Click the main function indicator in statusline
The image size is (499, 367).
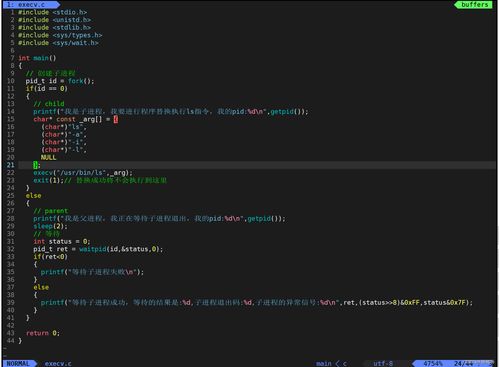(x=324, y=363)
